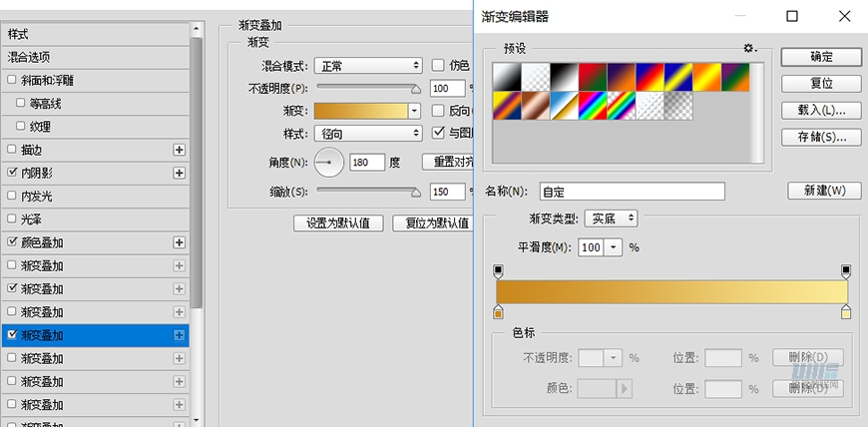Click the 存储(S)... button
The image size is (868, 427).
(821, 138)
